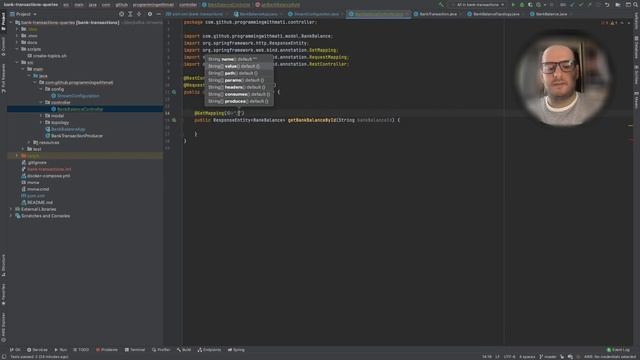Screen dimensions: 640x360
Task: Select .gitignore file in tree
Action: (x=37, y=162)
